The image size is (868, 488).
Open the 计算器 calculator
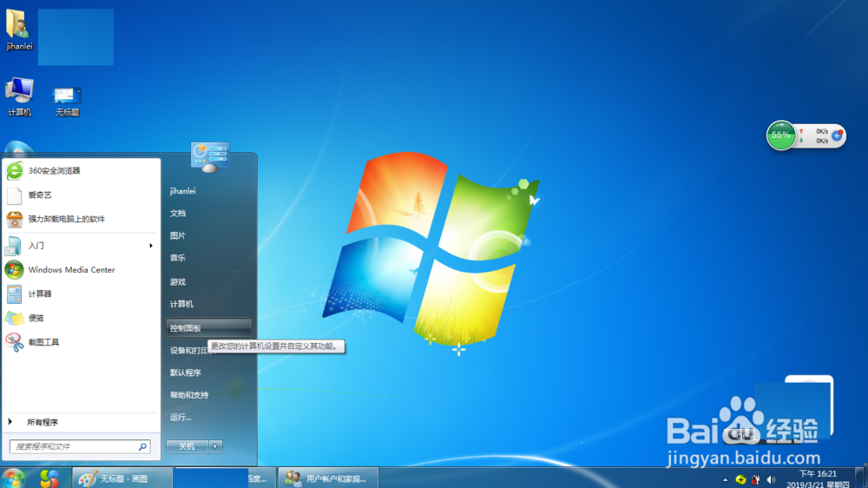(x=82, y=293)
